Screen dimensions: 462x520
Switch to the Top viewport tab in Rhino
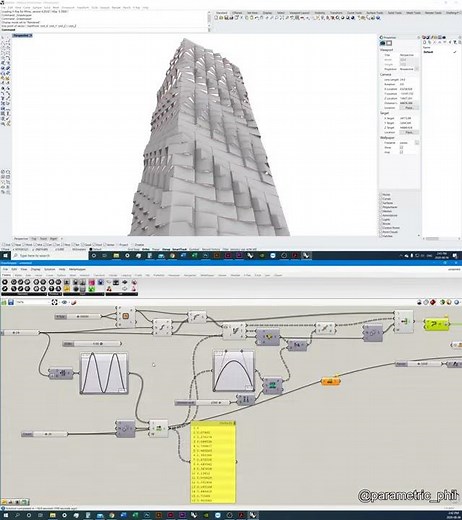[34, 239]
